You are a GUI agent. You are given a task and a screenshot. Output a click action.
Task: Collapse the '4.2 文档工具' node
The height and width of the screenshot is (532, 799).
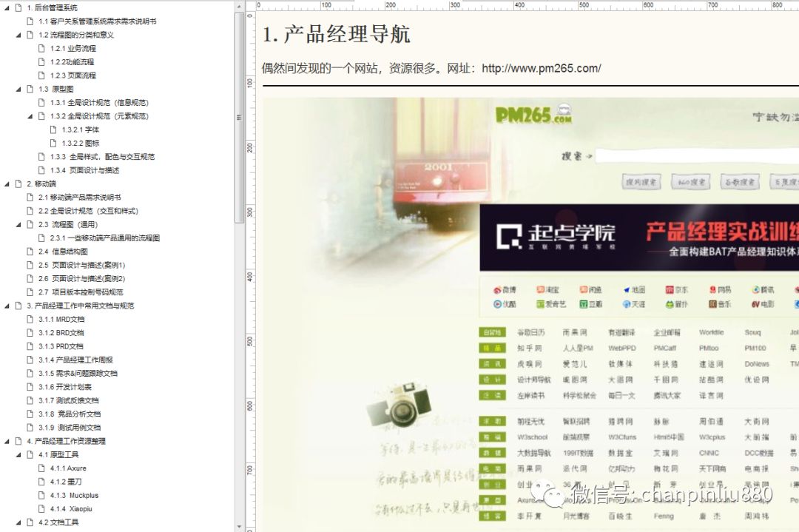18,522
